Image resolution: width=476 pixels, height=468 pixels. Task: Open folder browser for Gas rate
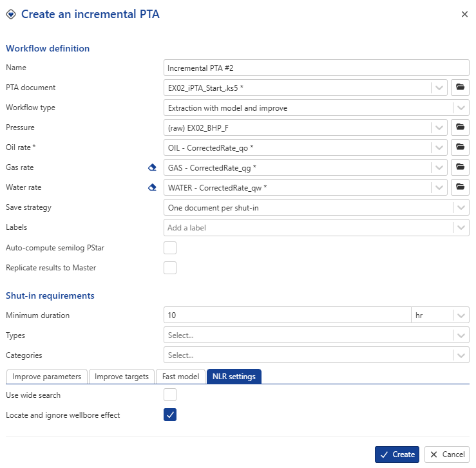click(x=460, y=167)
